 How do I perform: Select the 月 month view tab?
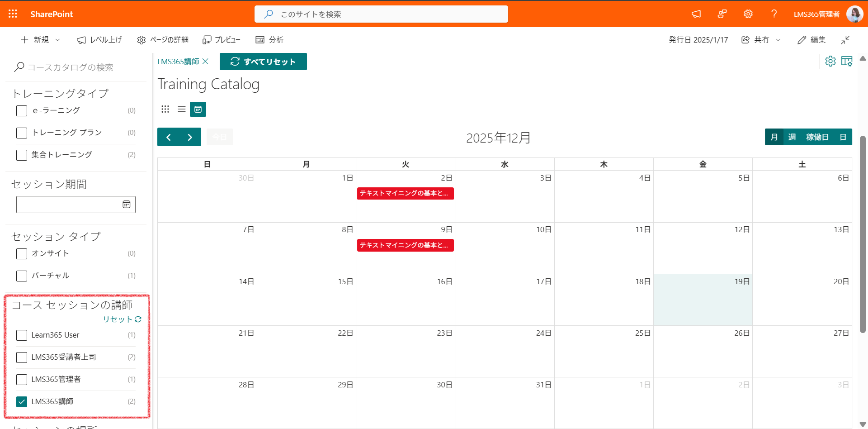click(774, 137)
